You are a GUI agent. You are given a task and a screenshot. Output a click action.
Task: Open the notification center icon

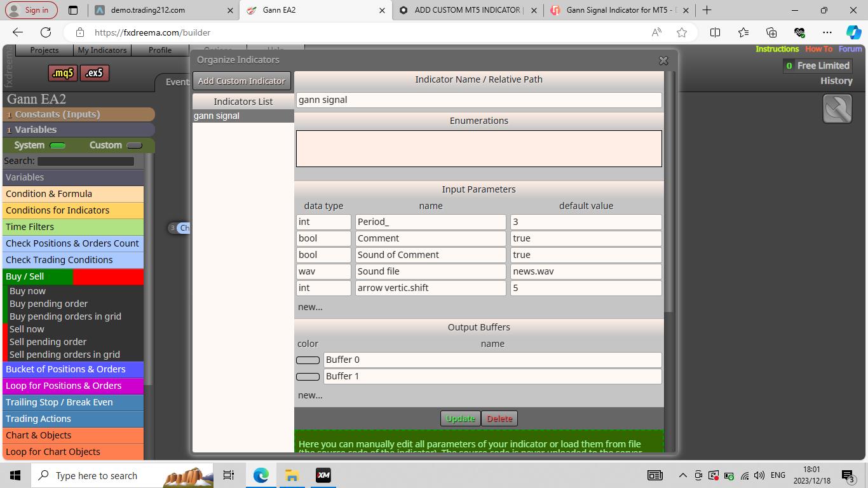[847, 475]
